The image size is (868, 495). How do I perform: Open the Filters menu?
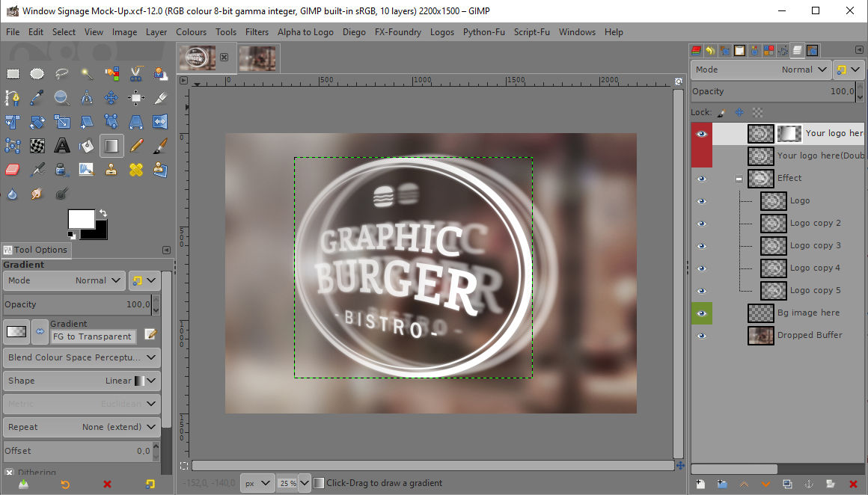point(257,32)
